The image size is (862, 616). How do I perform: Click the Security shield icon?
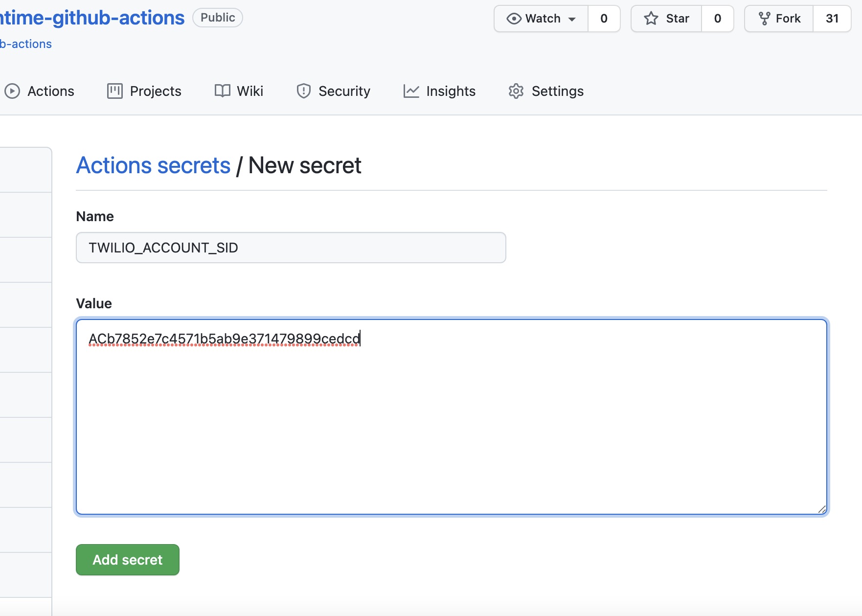point(304,91)
